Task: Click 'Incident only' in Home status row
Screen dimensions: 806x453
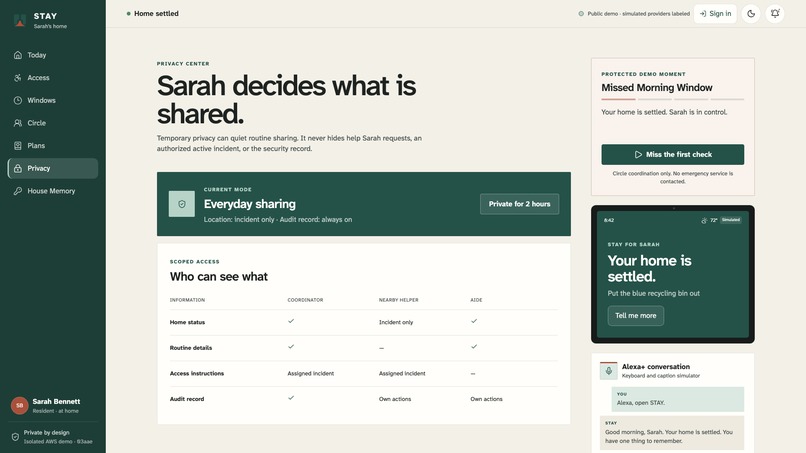Action: click(396, 322)
